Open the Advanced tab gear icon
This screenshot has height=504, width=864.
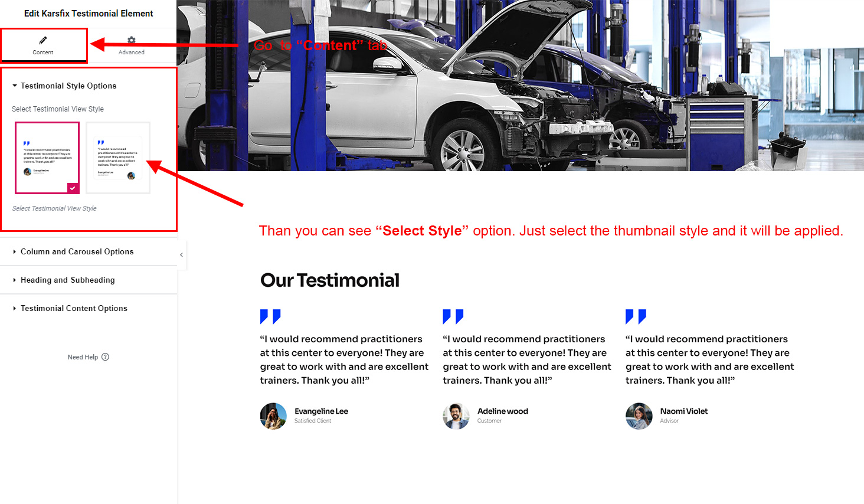[x=132, y=40]
